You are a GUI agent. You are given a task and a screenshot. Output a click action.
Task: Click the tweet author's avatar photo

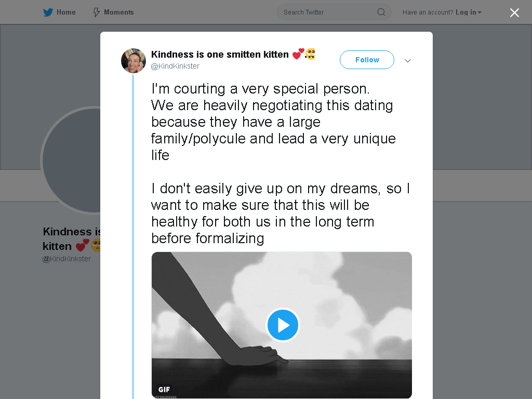pos(134,61)
